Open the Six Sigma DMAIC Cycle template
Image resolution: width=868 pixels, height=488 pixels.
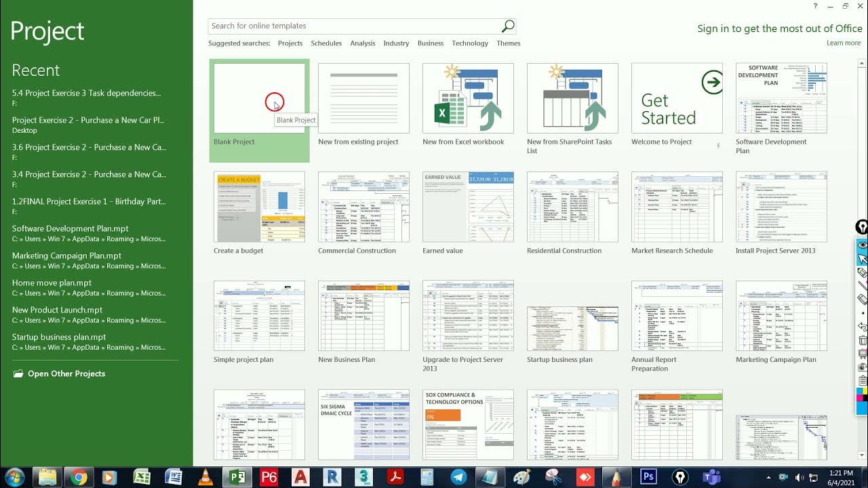click(363, 425)
